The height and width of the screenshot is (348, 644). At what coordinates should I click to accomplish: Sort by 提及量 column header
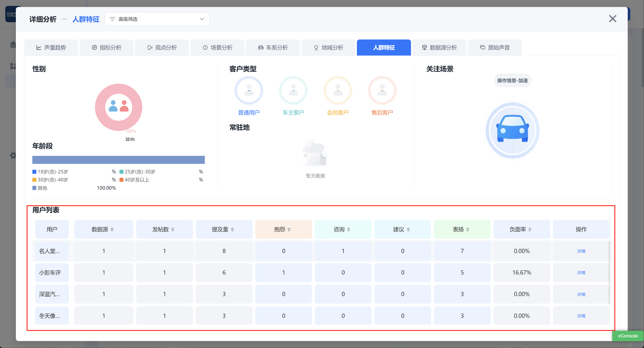click(232, 229)
